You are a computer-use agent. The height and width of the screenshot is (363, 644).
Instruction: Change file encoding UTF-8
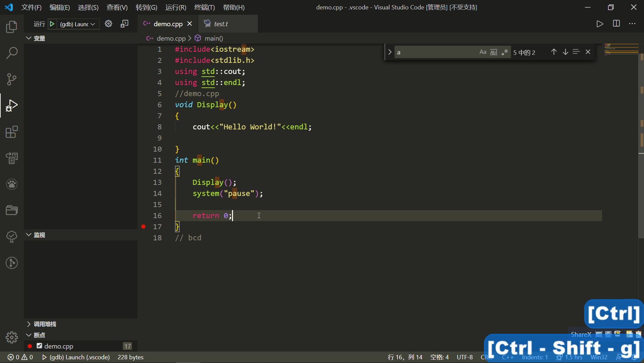tap(465, 357)
